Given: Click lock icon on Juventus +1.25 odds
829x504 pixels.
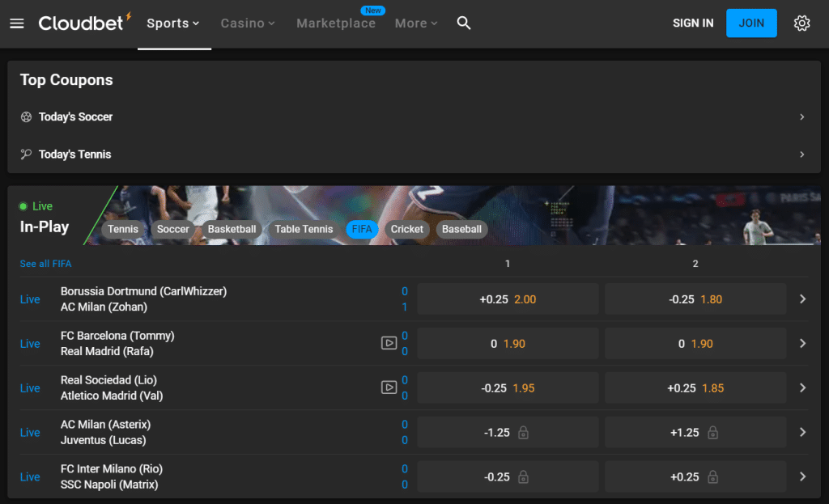Looking at the screenshot, I should click(x=712, y=432).
